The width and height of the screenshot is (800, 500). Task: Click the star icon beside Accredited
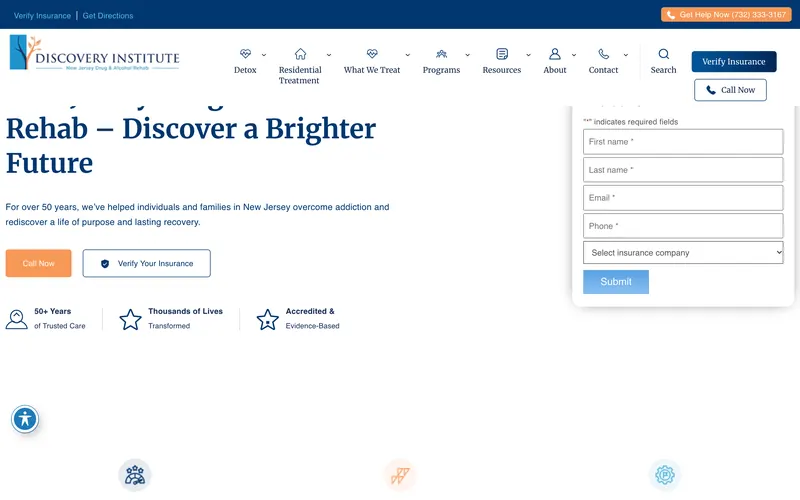[x=267, y=319]
